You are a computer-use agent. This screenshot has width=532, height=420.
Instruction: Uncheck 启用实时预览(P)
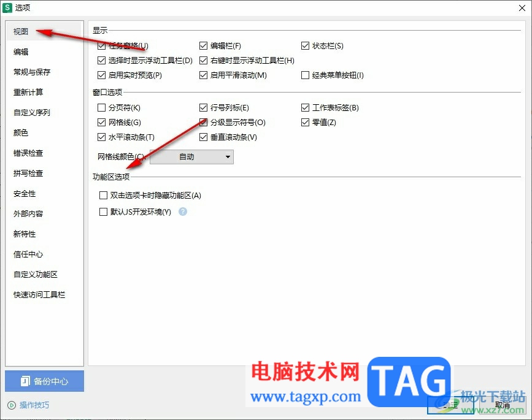101,75
